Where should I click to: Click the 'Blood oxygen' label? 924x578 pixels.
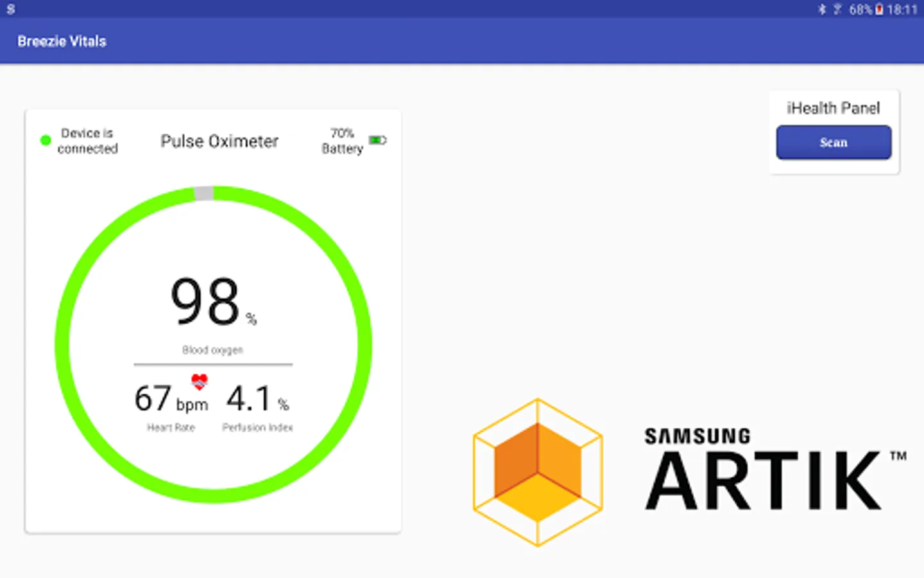click(x=212, y=350)
